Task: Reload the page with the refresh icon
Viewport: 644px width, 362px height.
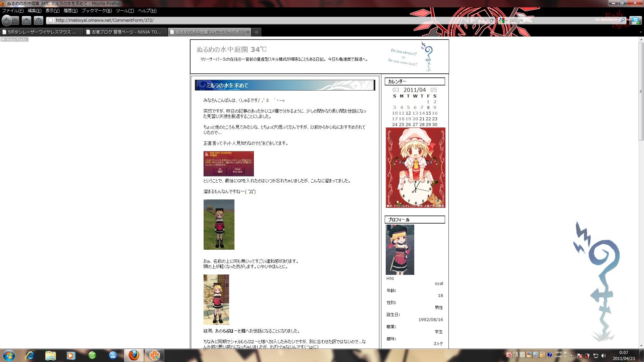Action: pyautogui.click(x=491, y=20)
